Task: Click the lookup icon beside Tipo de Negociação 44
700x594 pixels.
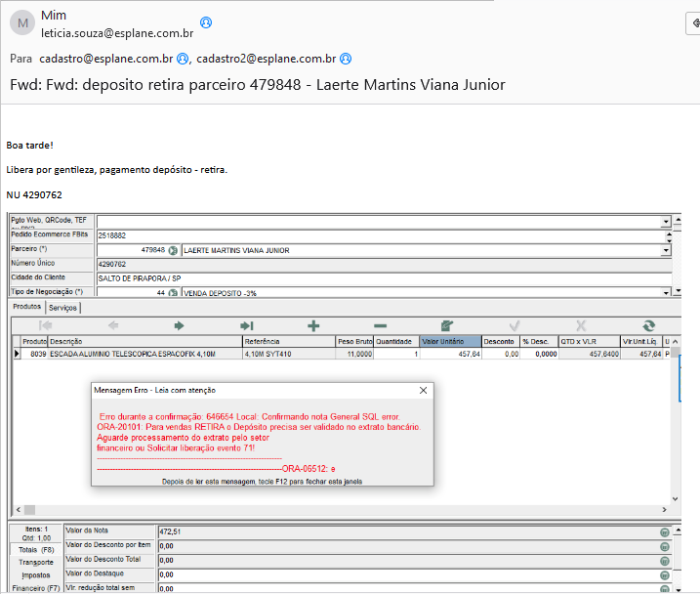Action: tap(173, 292)
